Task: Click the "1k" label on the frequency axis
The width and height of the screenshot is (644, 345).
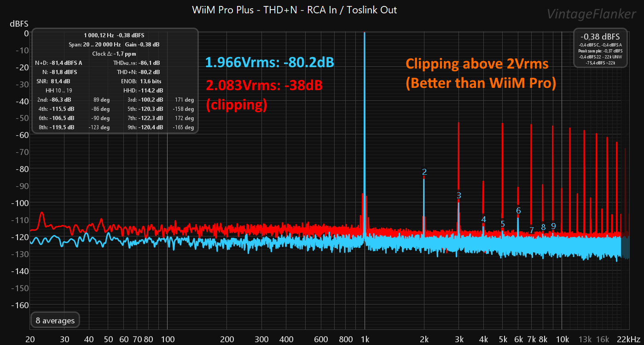Action: point(365,339)
